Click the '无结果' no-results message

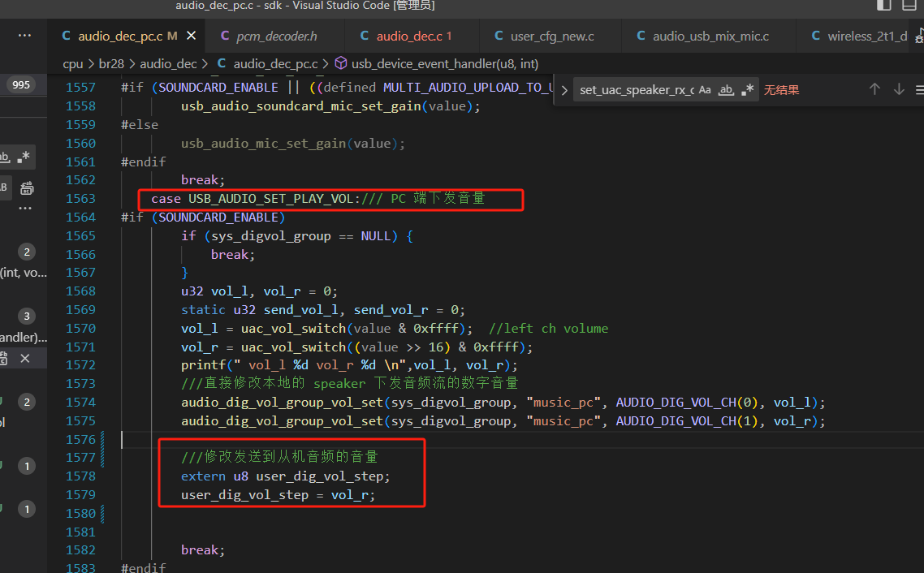point(781,90)
